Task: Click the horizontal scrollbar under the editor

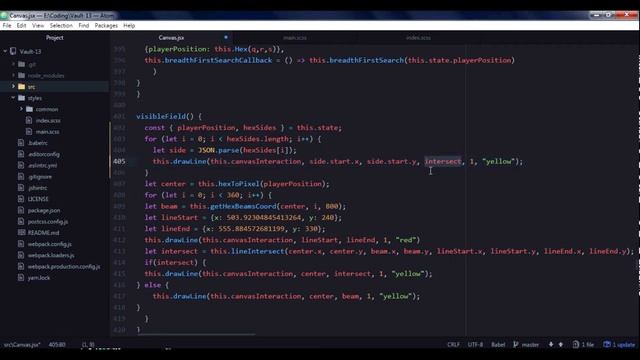Action: point(197,335)
